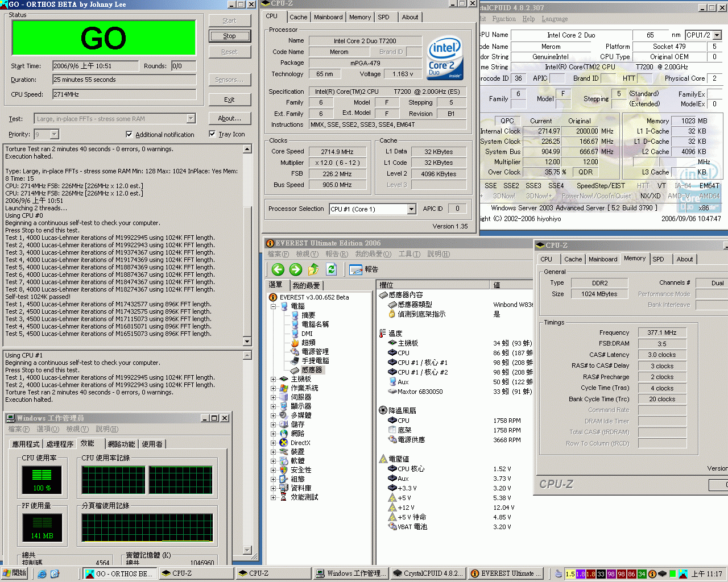Click the green Forward arrow in EVEREST
This screenshot has width=728, height=582.
point(295,269)
